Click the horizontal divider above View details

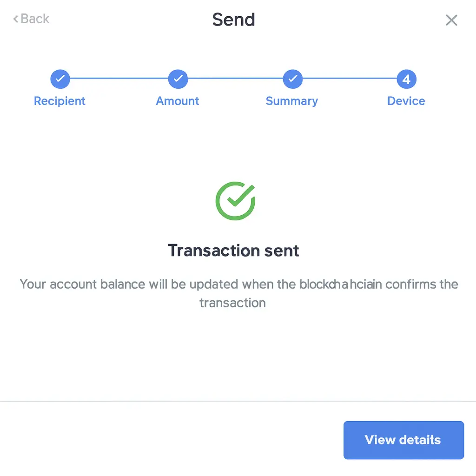[x=238, y=401]
